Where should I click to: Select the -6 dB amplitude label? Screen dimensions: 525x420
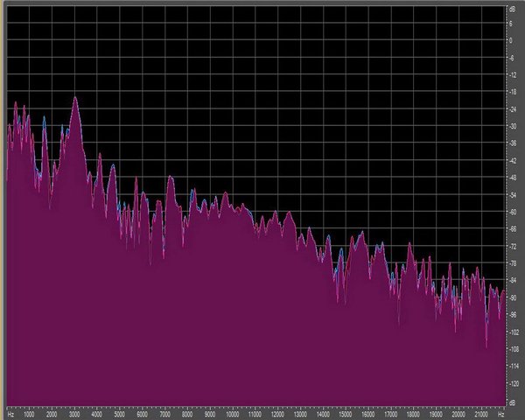coord(511,58)
